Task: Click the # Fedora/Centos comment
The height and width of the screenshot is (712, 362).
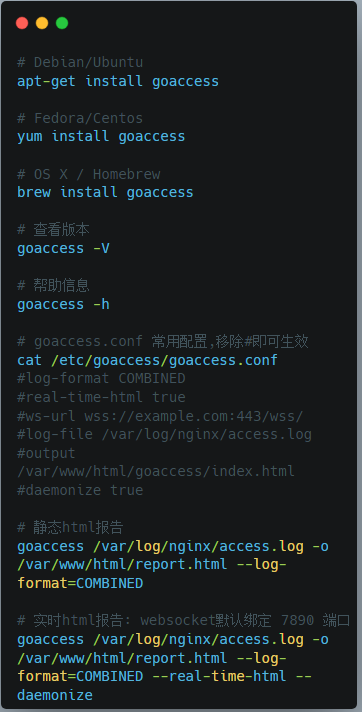Action: [80, 118]
